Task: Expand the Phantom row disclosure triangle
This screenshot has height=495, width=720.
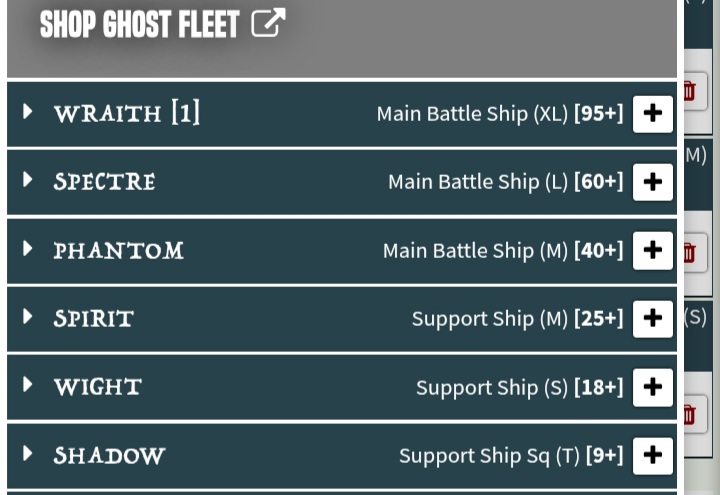Action: coord(28,248)
